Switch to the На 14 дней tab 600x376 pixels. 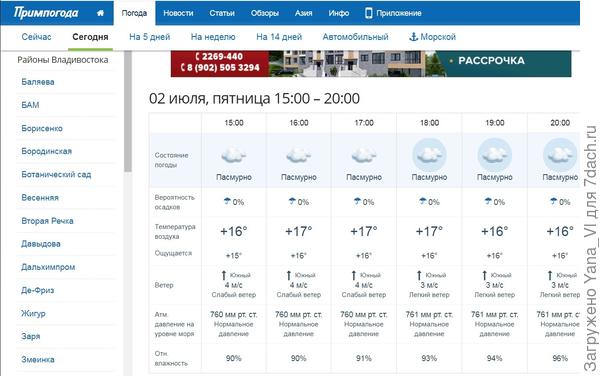tap(279, 37)
